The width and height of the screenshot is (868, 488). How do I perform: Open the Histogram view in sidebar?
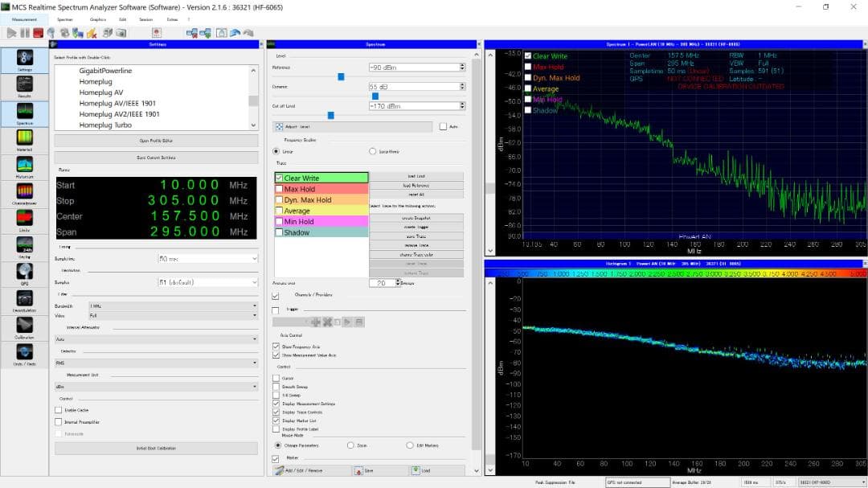click(x=24, y=166)
